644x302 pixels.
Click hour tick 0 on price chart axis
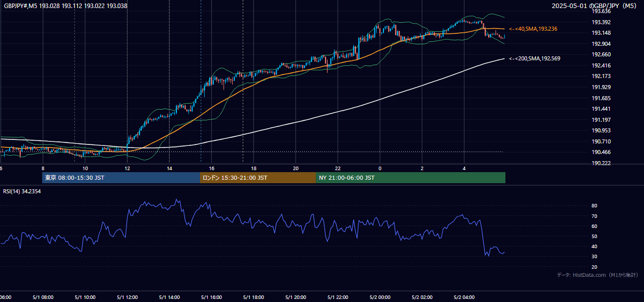(x=380, y=169)
